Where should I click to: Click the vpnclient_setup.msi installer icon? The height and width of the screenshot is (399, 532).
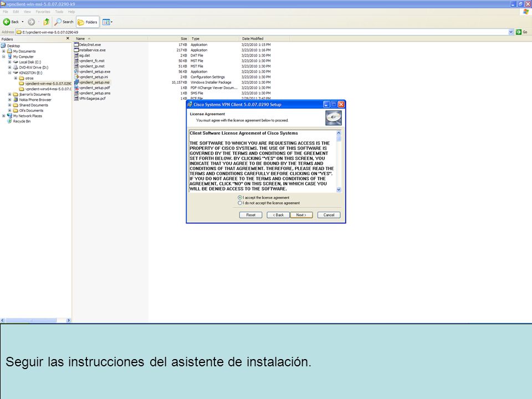pos(76,82)
